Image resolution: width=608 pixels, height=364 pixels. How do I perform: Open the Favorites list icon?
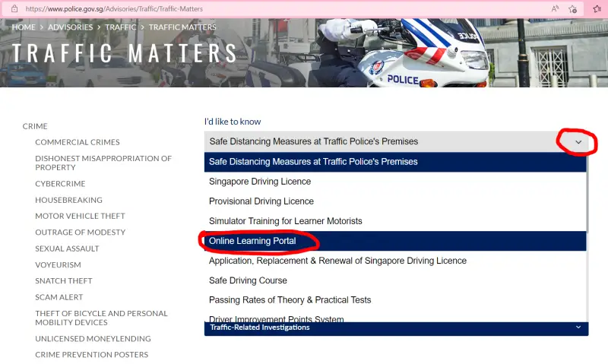pyautogui.click(x=597, y=8)
